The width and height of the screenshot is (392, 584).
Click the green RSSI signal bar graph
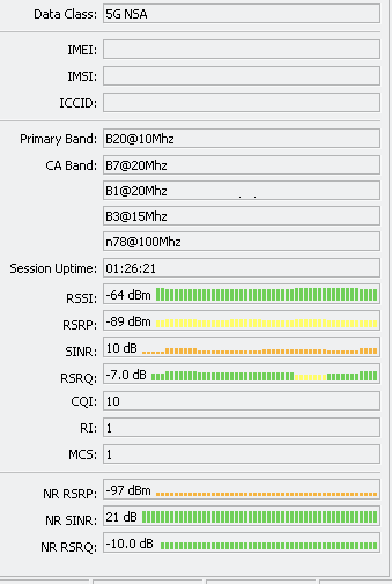(x=267, y=295)
